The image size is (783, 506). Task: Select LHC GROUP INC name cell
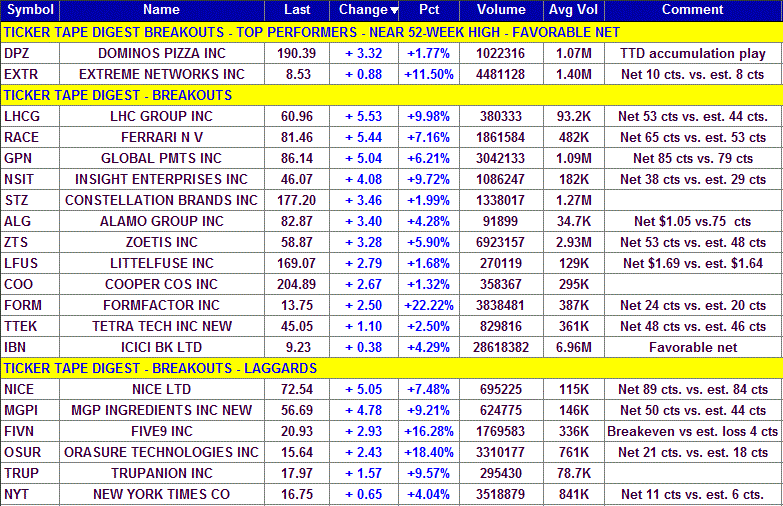pos(162,116)
